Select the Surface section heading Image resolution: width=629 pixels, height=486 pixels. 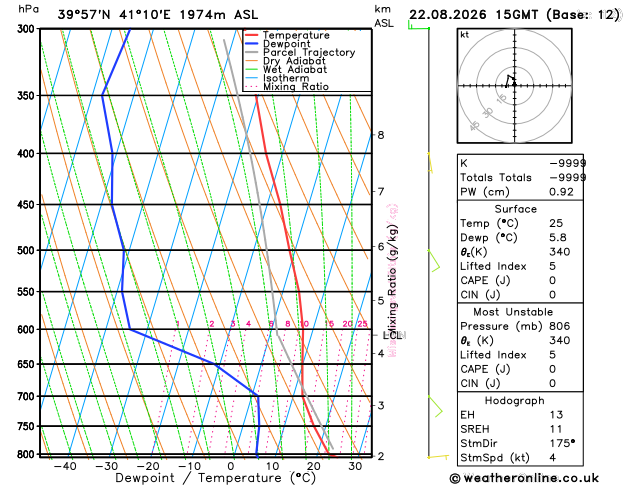[515, 209]
